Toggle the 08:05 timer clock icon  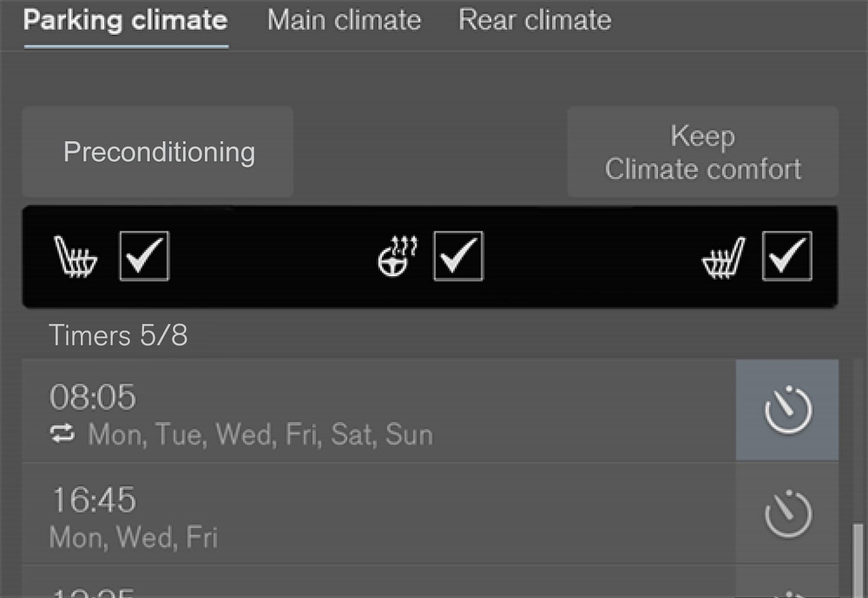[x=787, y=410]
